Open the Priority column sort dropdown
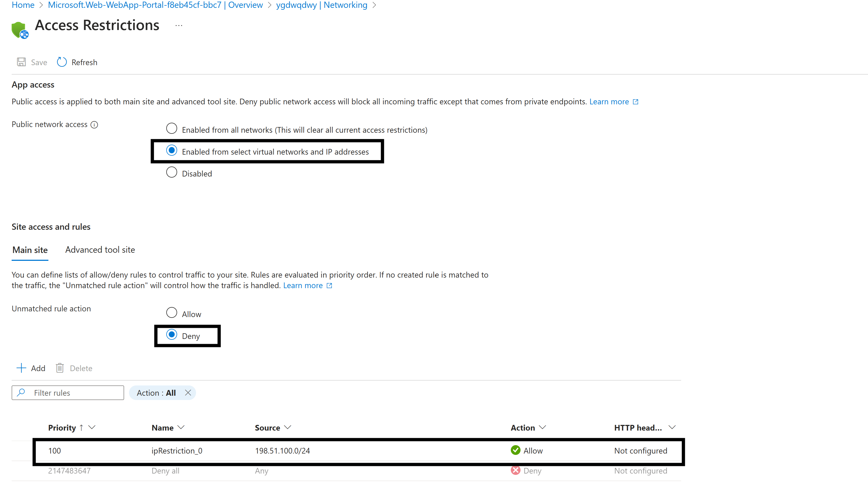The width and height of the screenshot is (868, 493). (92, 427)
